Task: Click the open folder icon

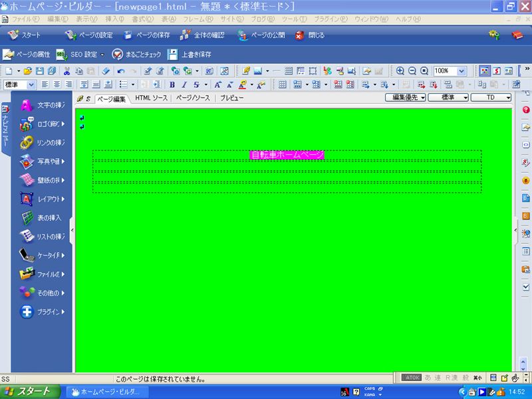Action: (28, 71)
